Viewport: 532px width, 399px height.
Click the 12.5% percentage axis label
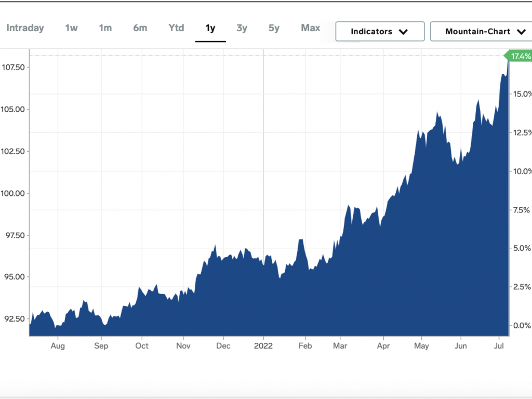pos(523,132)
